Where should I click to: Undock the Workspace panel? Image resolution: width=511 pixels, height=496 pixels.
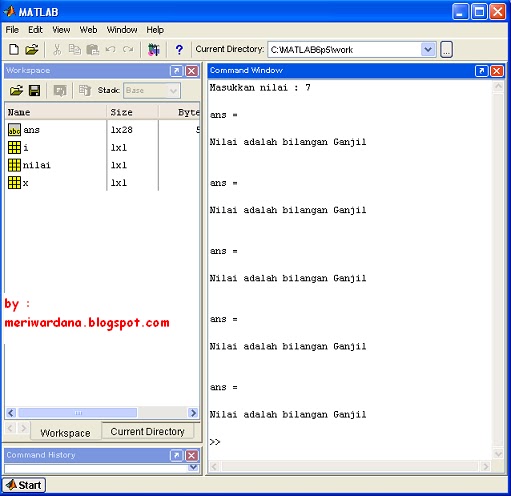click(x=176, y=71)
